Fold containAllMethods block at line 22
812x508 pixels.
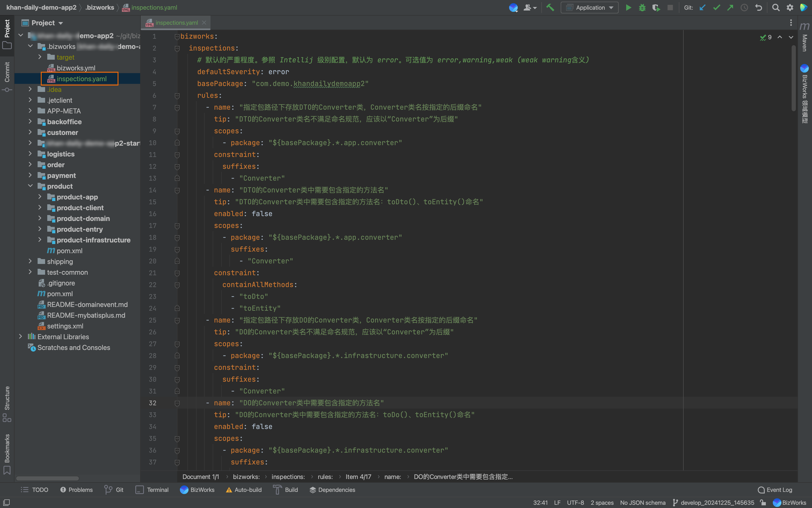[177, 285]
